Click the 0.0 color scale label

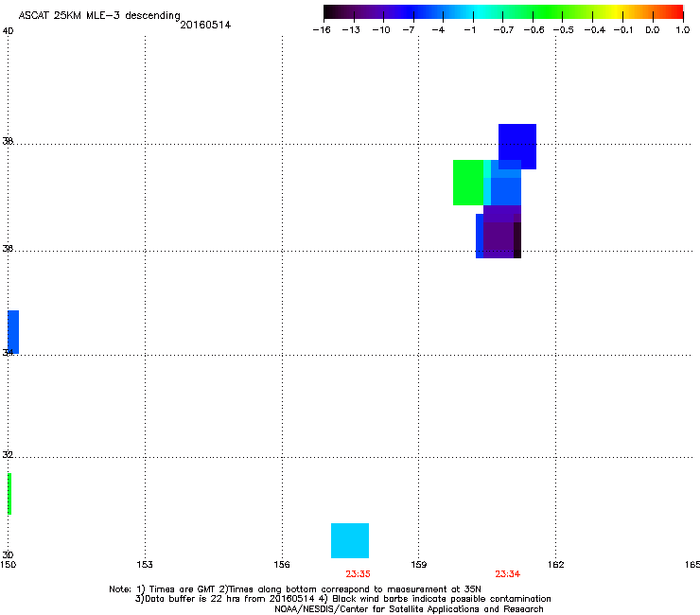coord(653,30)
